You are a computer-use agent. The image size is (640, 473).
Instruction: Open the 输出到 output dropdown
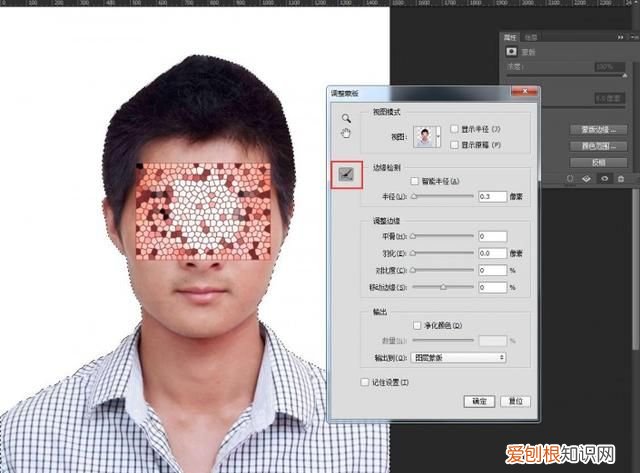click(459, 358)
